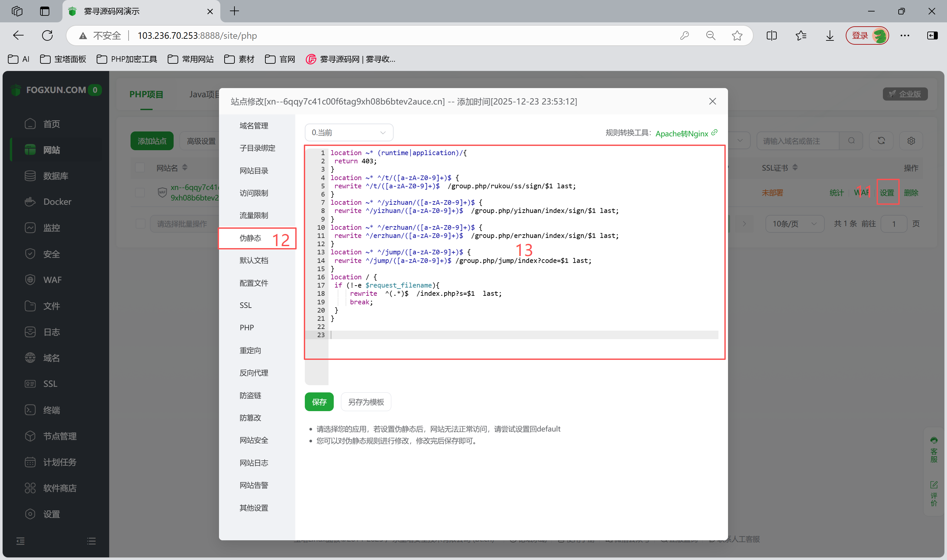The width and height of the screenshot is (947, 560).
Task: Click the green 保存 button
Action: pos(319,402)
